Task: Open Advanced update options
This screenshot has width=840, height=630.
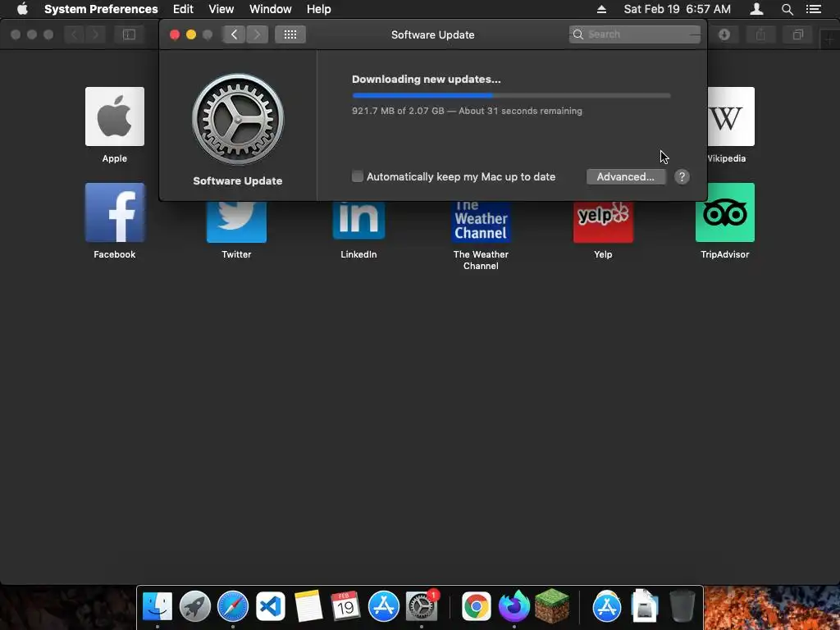Action: point(626,177)
